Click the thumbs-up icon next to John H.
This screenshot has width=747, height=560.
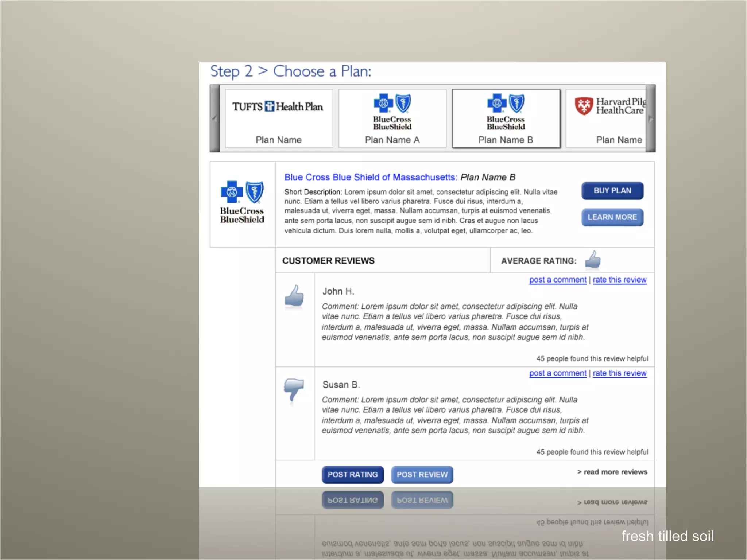[294, 296]
